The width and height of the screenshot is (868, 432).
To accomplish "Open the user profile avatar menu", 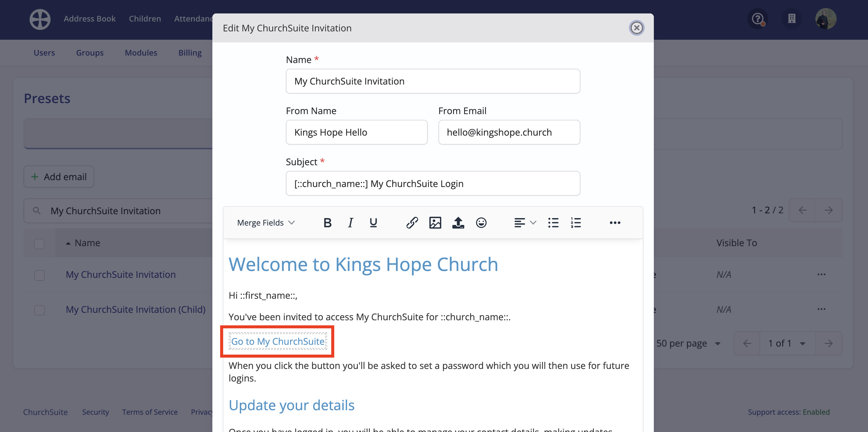I will pyautogui.click(x=826, y=19).
